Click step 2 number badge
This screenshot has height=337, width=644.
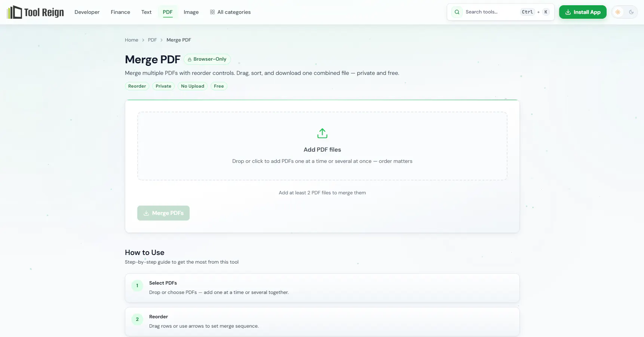(137, 319)
